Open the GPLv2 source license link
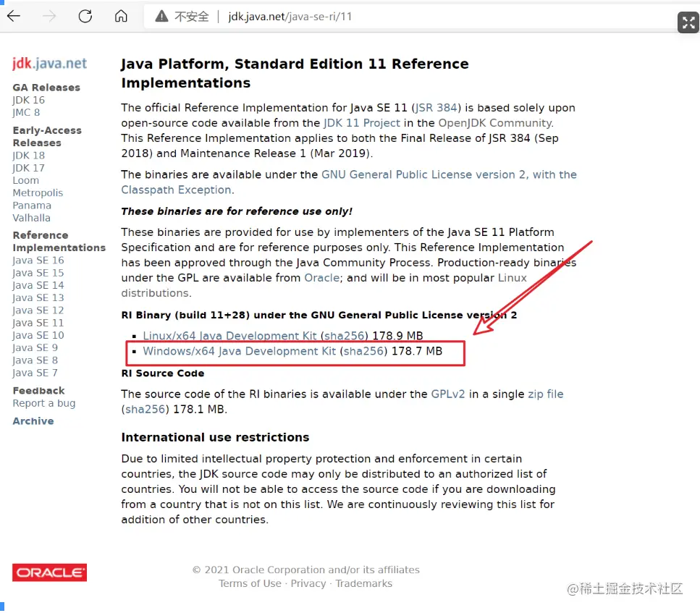 (448, 394)
